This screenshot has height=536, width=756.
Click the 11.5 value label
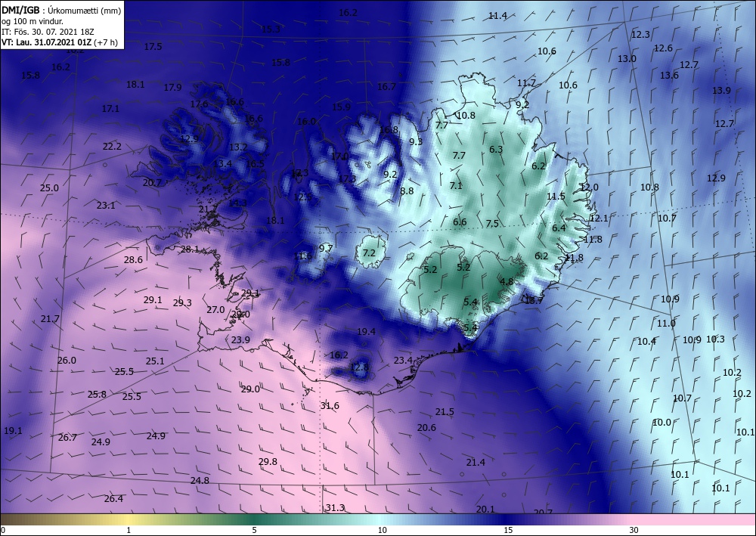coord(556,196)
